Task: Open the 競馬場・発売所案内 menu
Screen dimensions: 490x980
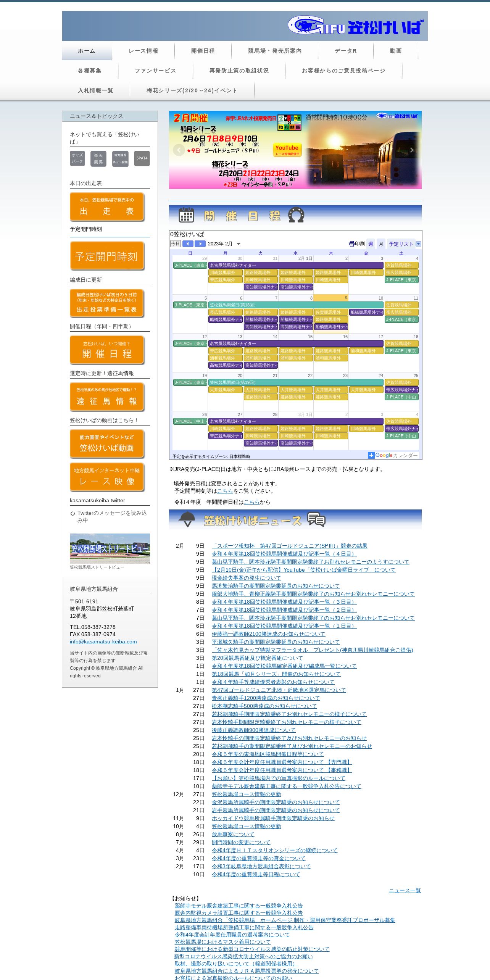Action: click(x=275, y=51)
